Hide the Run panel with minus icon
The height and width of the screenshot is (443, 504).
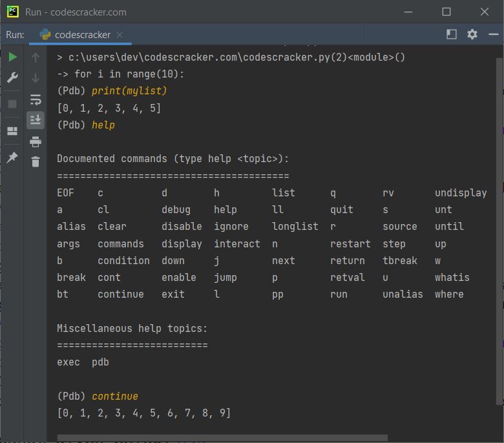[494, 34]
